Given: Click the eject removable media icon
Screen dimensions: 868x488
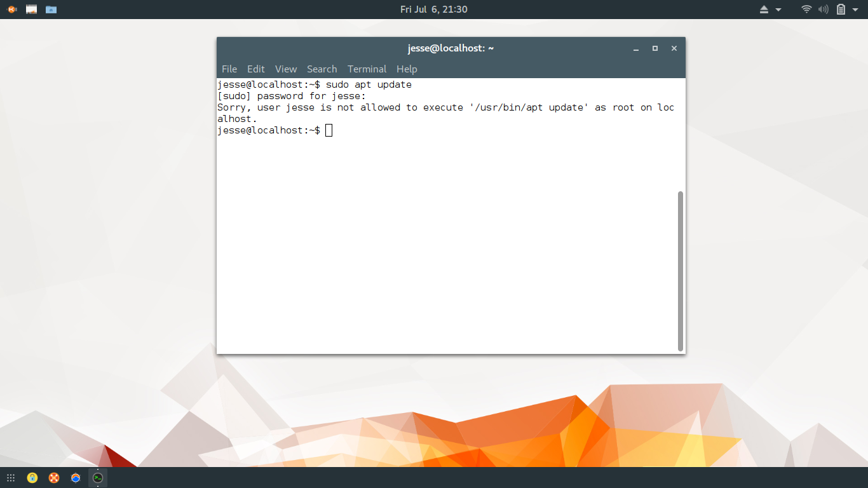Looking at the screenshot, I should (x=764, y=10).
